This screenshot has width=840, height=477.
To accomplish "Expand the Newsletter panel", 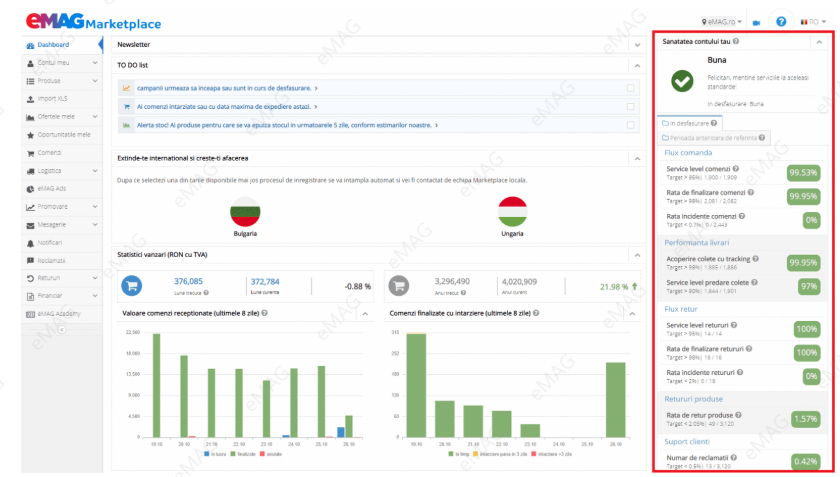I will [x=637, y=45].
